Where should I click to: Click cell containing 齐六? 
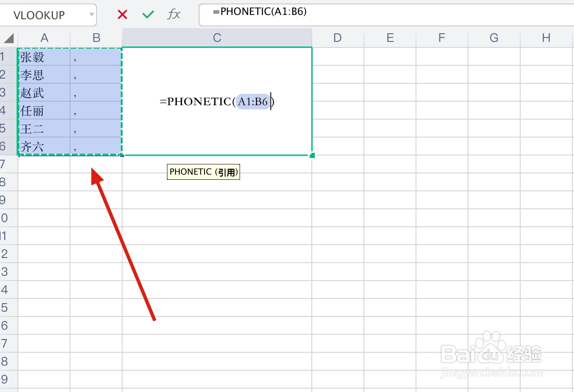click(x=44, y=146)
